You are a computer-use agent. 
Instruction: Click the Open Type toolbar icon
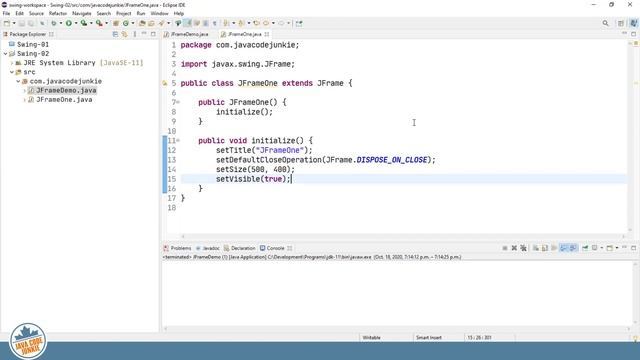142,23
